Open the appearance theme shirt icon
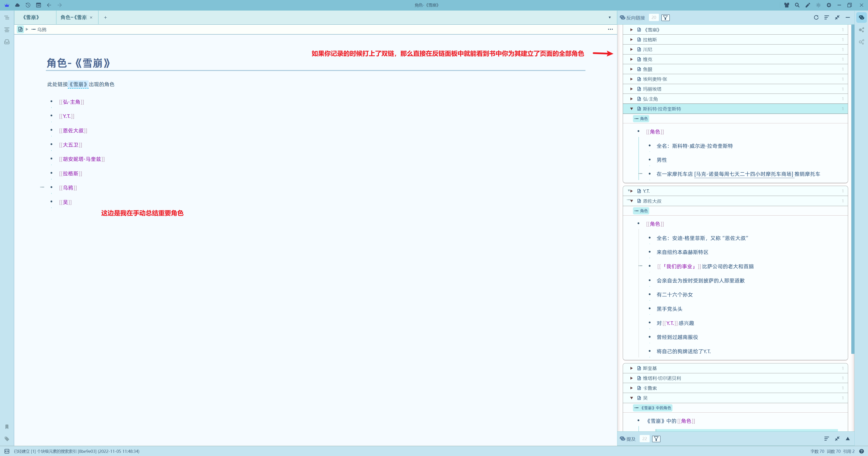 coord(786,5)
